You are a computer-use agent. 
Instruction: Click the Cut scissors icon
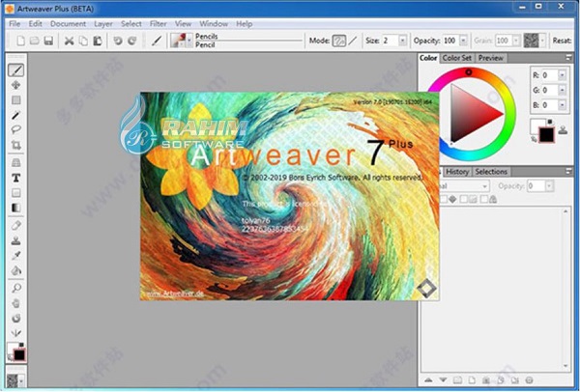pyautogui.click(x=70, y=41)
